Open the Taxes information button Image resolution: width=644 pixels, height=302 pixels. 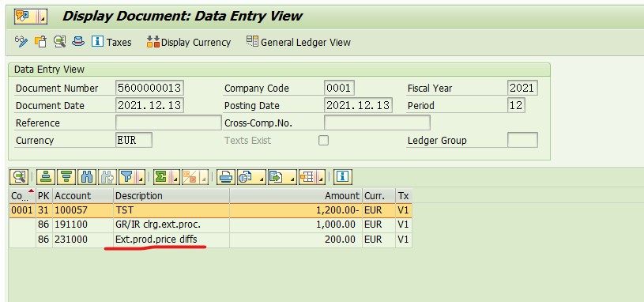[111, 42]
